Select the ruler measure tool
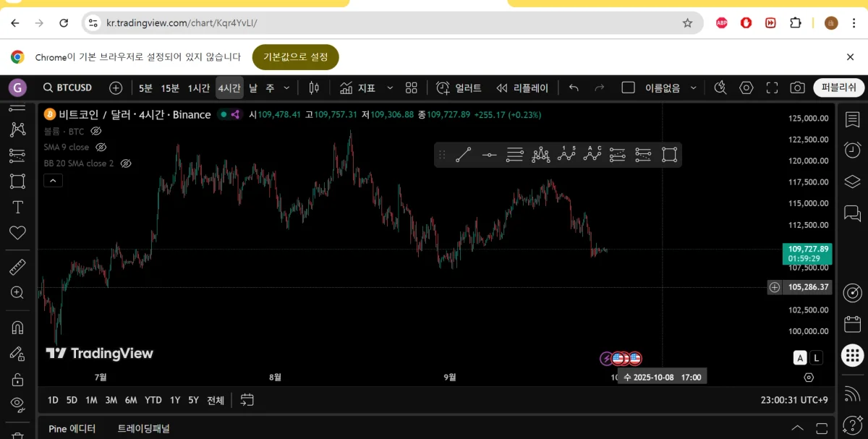The height and width of the screenshot is (439, 868). click(x=17, y=267)
